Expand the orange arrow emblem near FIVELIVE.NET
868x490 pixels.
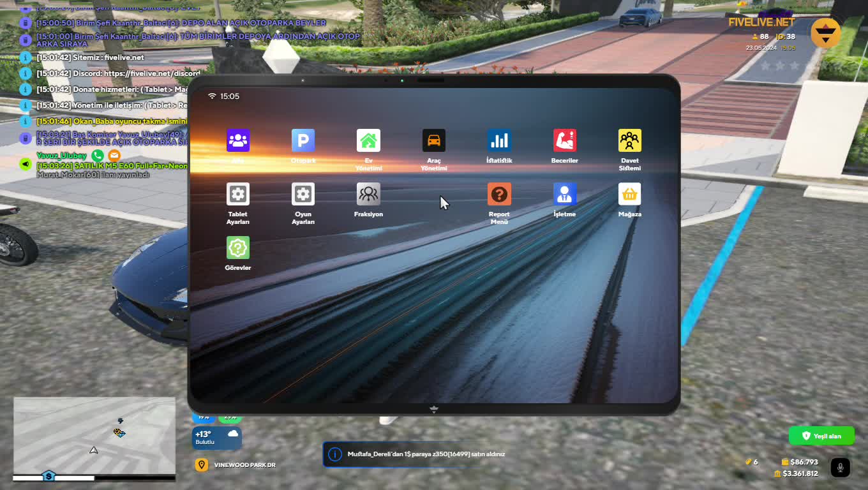825,33
